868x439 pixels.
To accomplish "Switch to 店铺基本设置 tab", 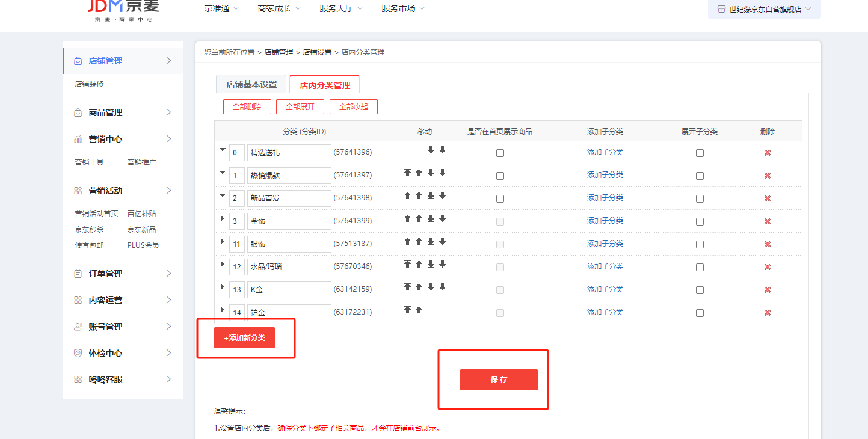I will [251, 84].
